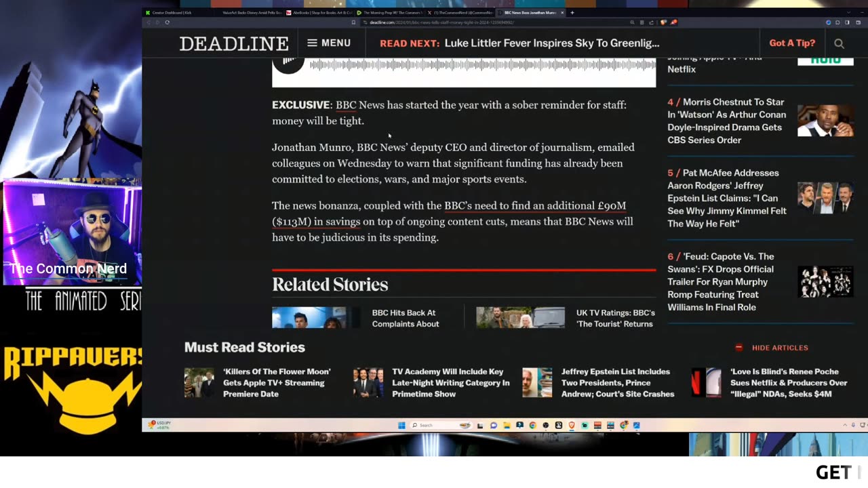Click the deadline.com address bar
Viewport: 868px width, 488px height.
coord(495,22)
